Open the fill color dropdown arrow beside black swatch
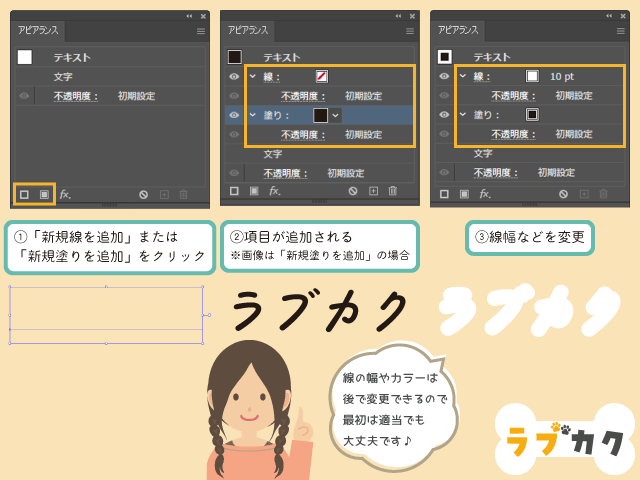640x480 pixels. tap(336, 116)
